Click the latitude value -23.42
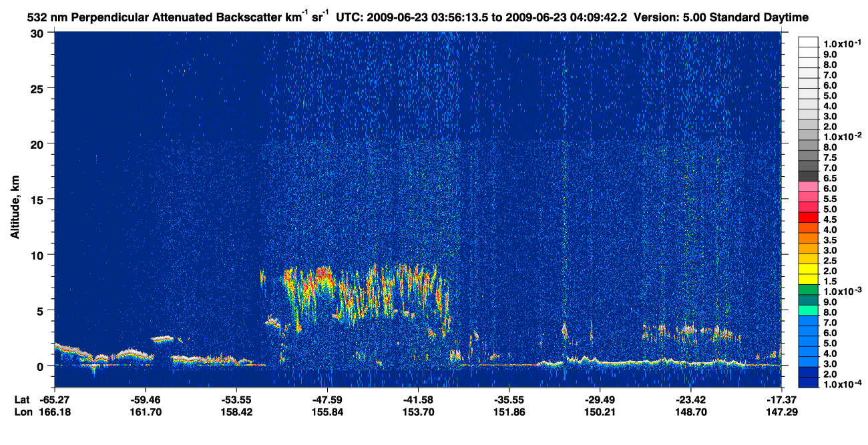 click(690, 399)
